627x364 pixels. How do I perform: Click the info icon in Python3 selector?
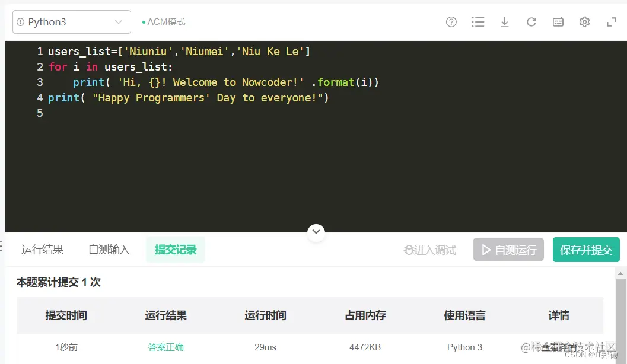click(20, 22)
